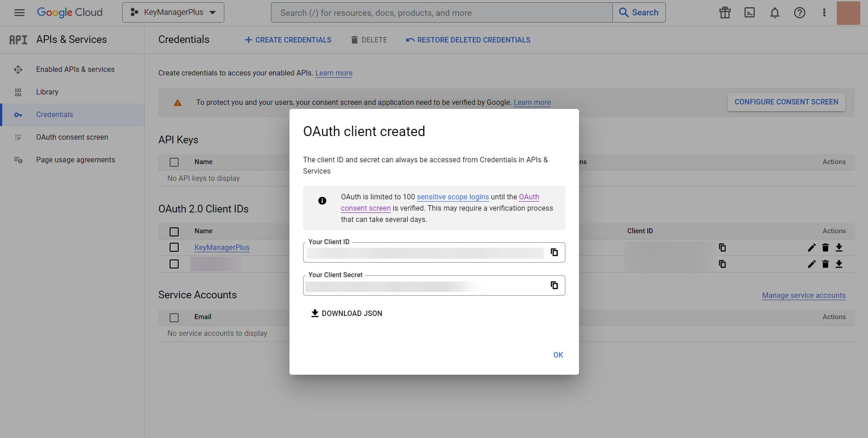Image resolution: width=868 pixels, height=438 pixels.
Task: Edit the KeyManagerPlus OAuth client with pencil icon
Action: [x=811, y=247]
